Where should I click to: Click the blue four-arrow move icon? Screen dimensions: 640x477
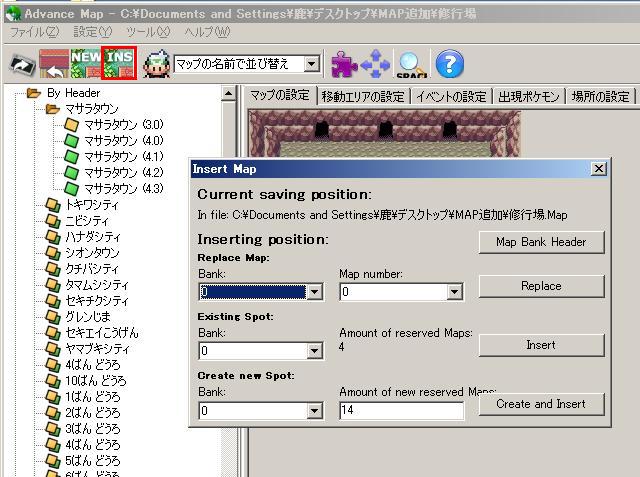[x=376, y=64]
